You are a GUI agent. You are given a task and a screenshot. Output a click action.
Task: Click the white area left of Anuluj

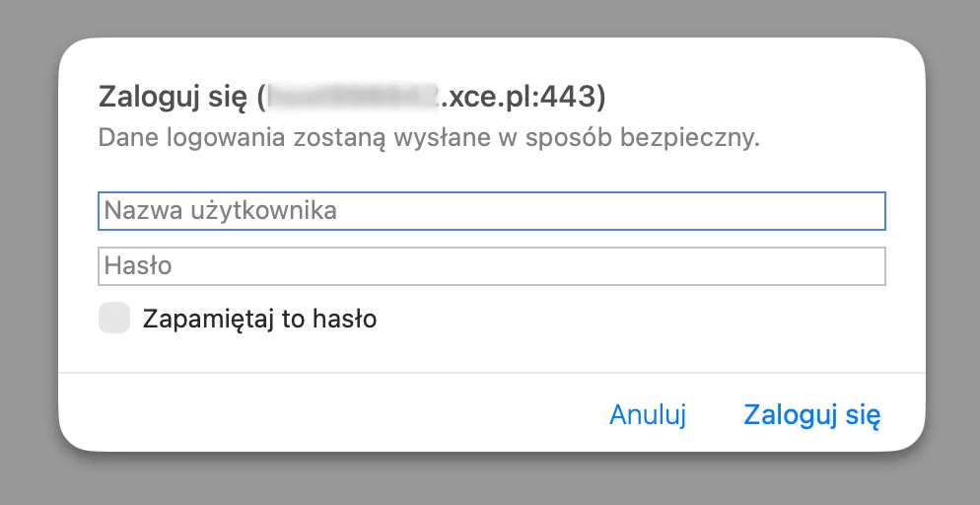331,413
